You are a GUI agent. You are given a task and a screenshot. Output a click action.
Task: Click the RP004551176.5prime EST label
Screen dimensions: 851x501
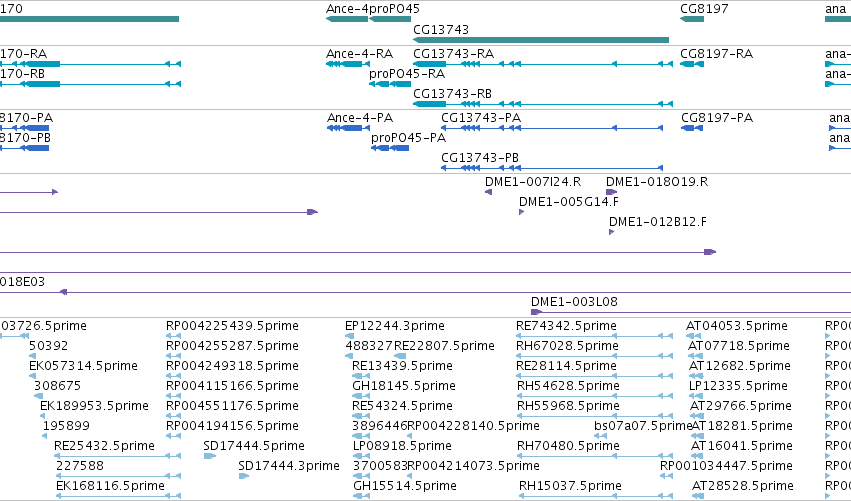[232, 406]
